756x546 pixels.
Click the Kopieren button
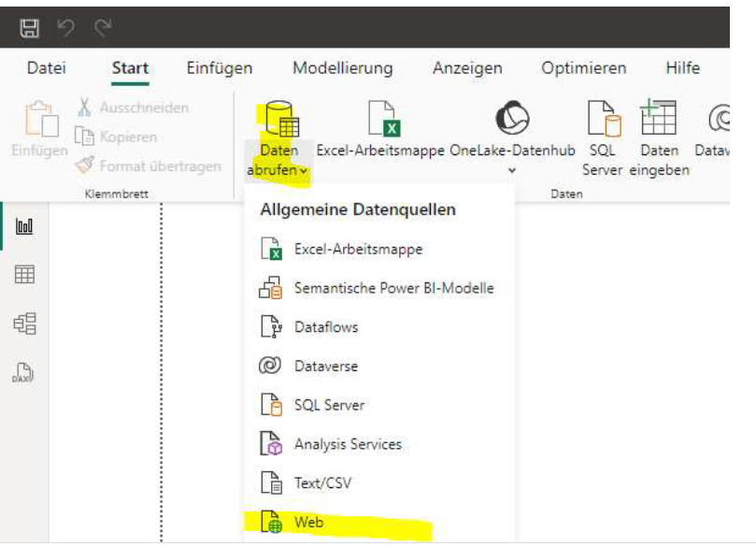tap(116, 137)
